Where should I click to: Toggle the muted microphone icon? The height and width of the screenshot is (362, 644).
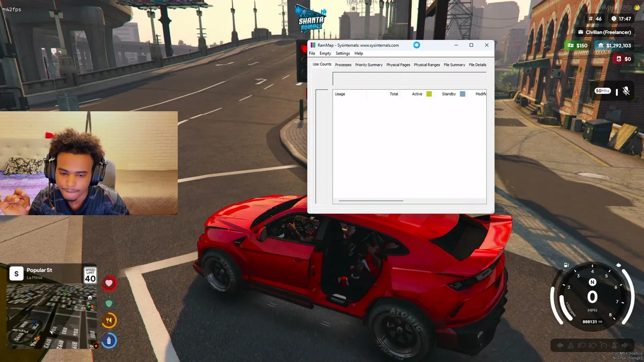(626, 91)
